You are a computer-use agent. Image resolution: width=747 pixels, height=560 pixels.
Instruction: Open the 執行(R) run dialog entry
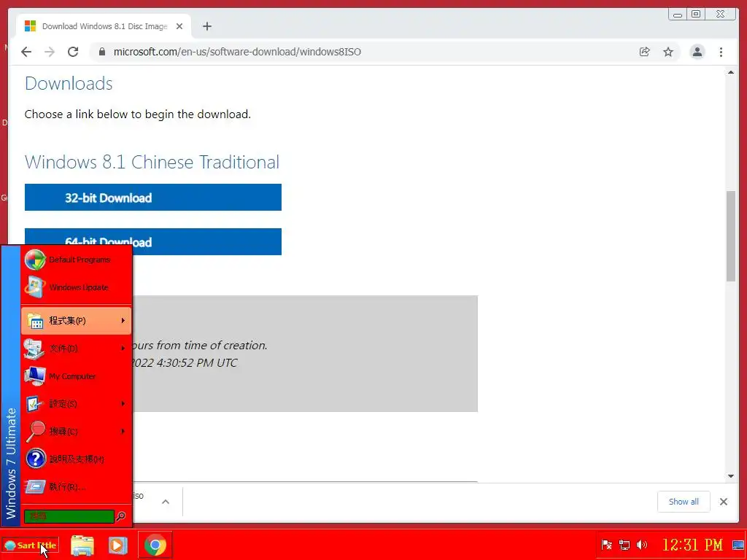76,486
